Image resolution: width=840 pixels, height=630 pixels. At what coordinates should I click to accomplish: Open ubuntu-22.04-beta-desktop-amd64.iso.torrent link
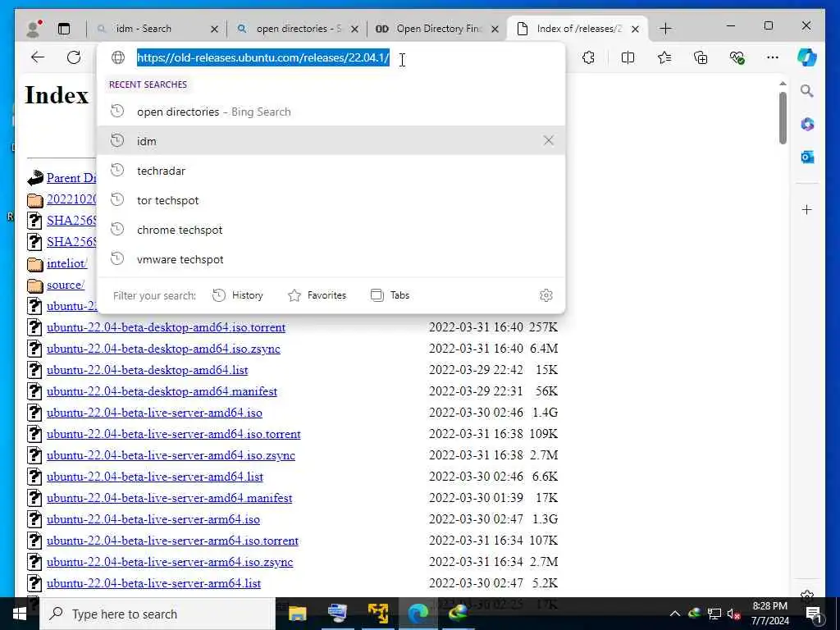pos(166,327)
